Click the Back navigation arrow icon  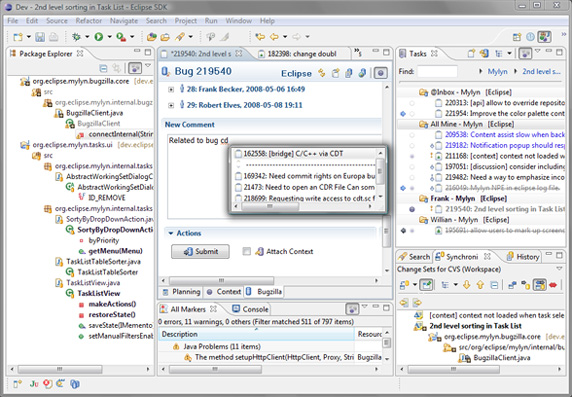[274, 36]
